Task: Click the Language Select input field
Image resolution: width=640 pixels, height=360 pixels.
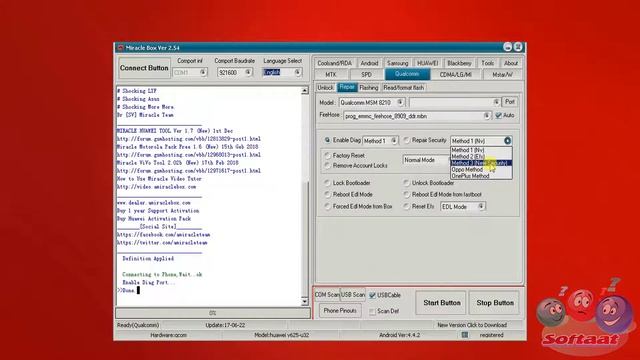Action: [x=278, y=72]
